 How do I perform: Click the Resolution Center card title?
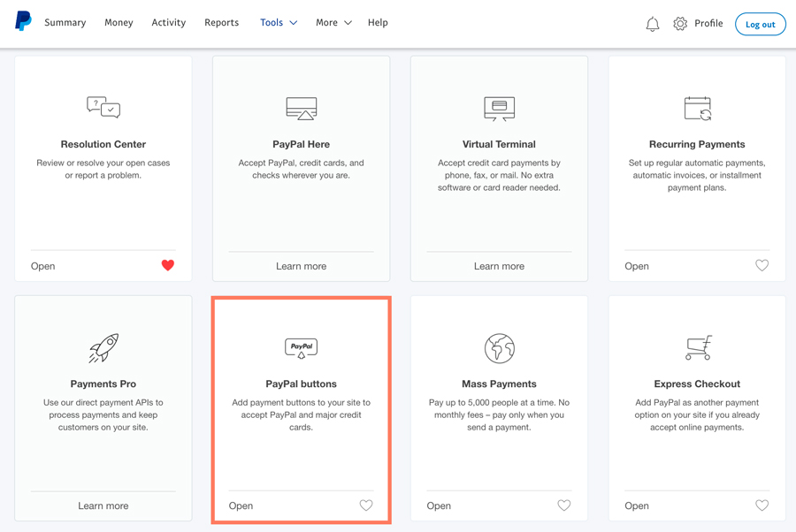103,144
